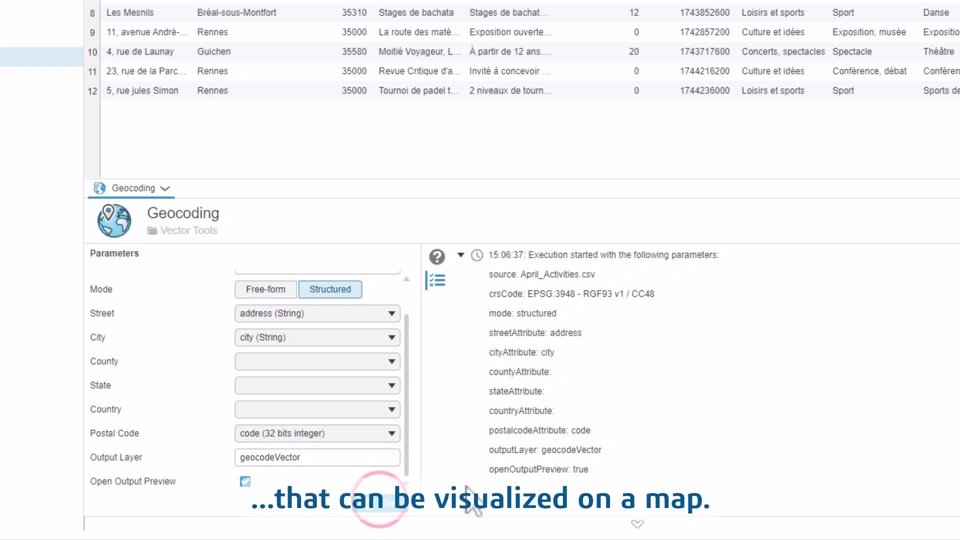
Task: Click the cell 'Les Mesnils'
Action: (130, 12)
